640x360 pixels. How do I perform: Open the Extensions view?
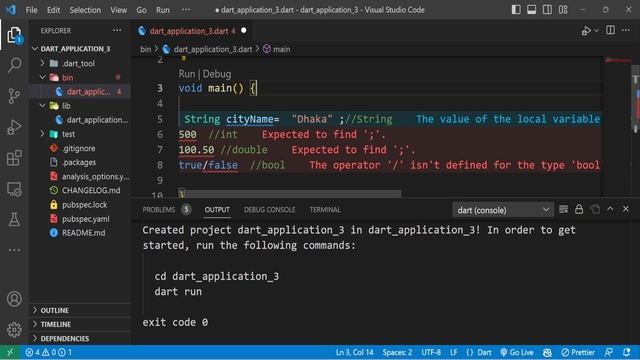point(14,158)
